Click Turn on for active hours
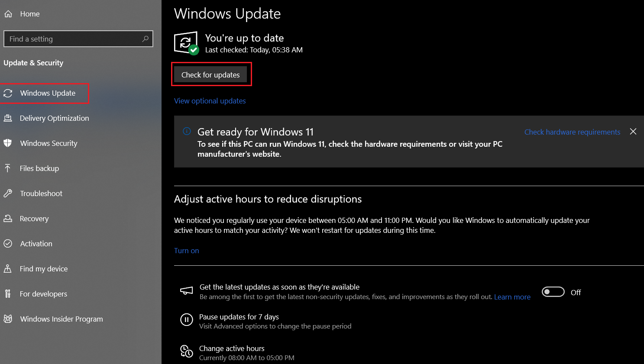This screenshot has height=364, width=644. [186, 251]
